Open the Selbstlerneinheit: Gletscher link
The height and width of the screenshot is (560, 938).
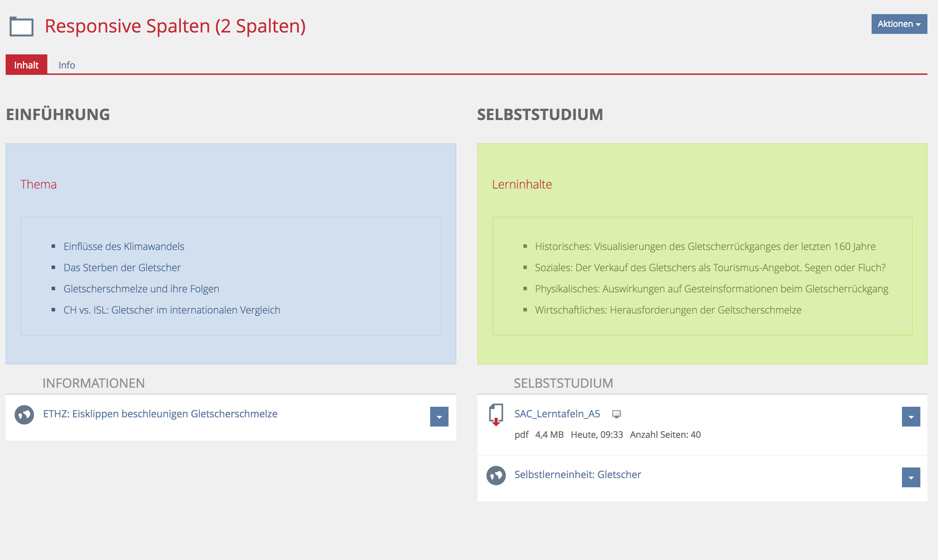click(x=577, y=475)
